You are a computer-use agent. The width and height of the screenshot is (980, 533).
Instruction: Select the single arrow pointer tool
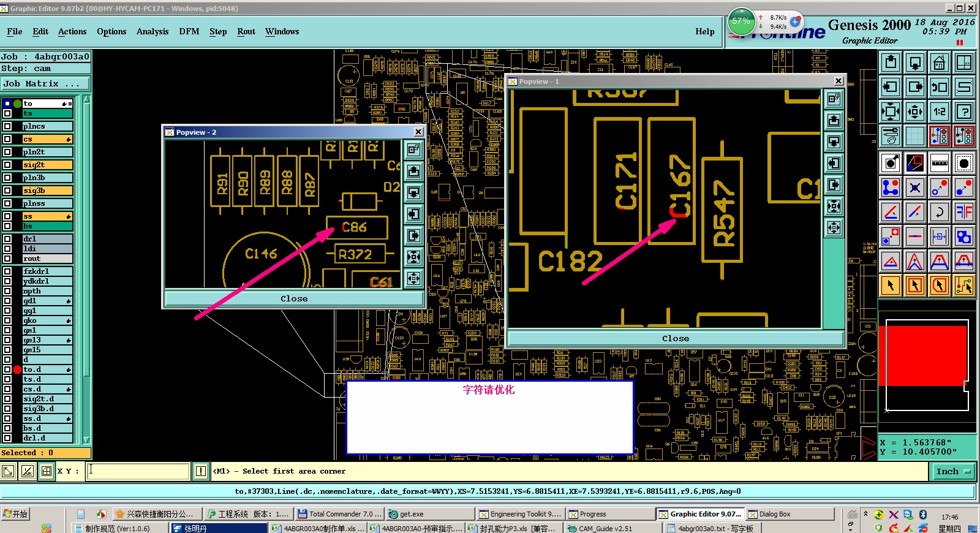click(x=891, y=285)
